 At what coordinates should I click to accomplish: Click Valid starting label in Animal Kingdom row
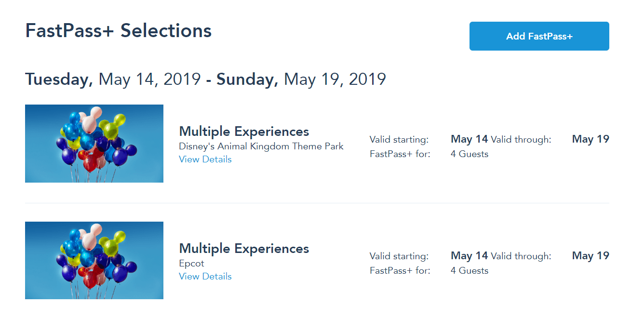(x=399, y=140)
